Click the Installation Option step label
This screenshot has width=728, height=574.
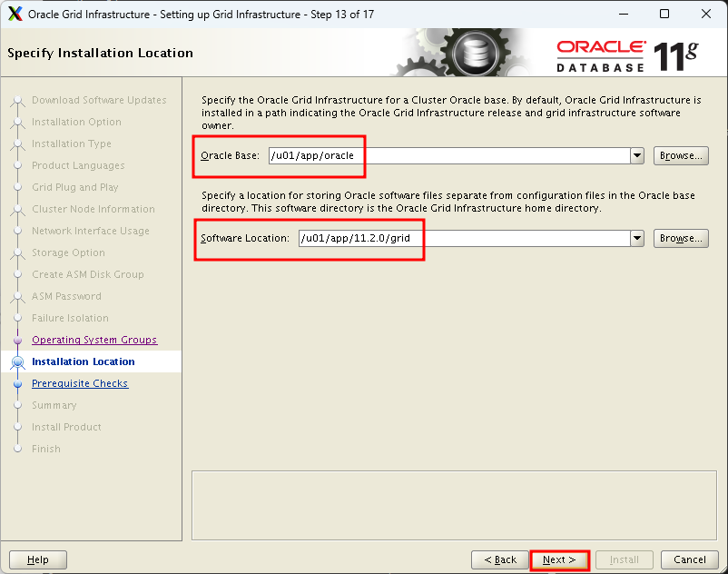pos(76,122)
